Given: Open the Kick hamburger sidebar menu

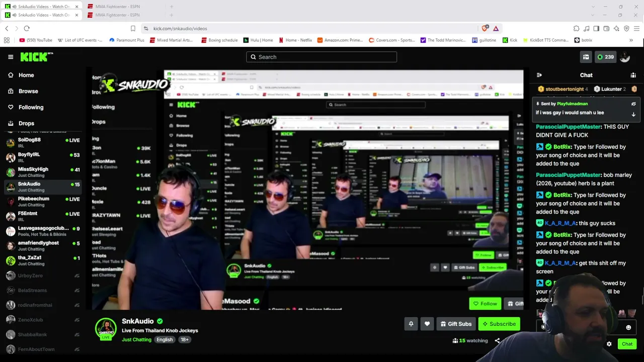Looking at the screenshot, I should click(11, 57).
